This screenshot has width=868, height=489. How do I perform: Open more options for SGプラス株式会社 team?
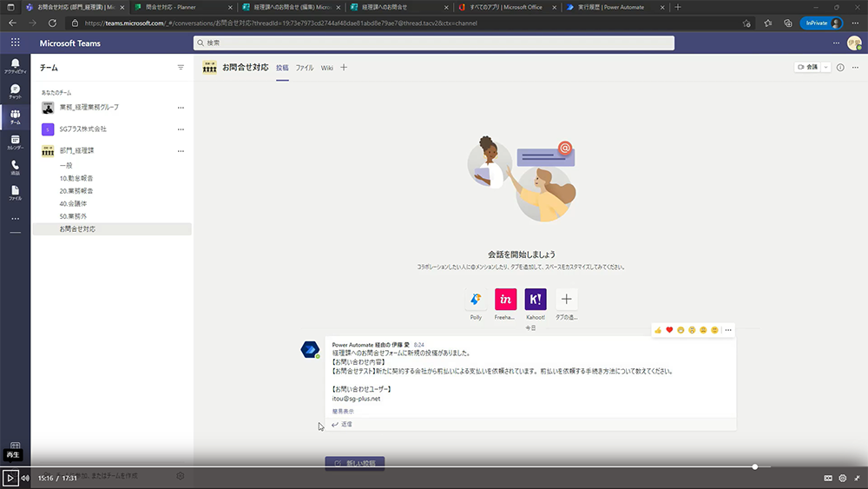(181, 129)
